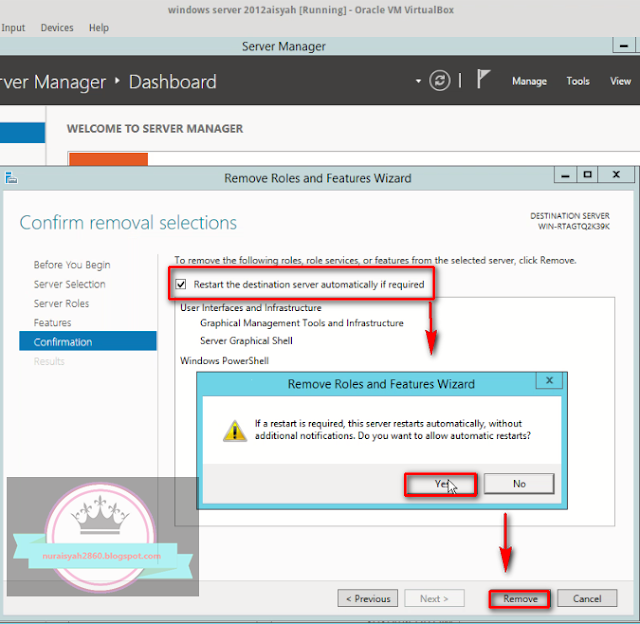The height and width of the screenshot is (624, 640).
Task: Minimize the Remove Roles and Features Wizard
Action: pos(565,175)
